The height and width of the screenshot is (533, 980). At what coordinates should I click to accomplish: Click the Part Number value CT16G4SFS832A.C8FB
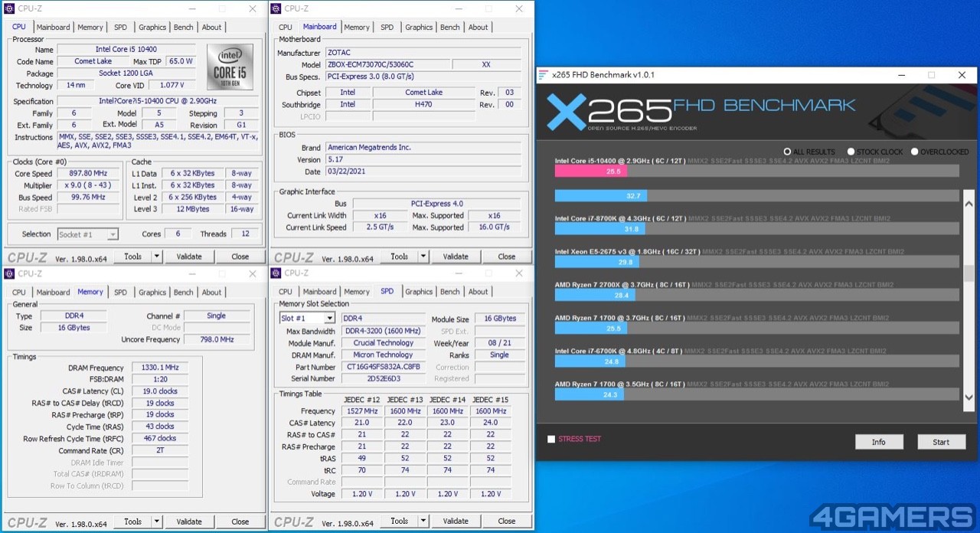pos(383,367)
